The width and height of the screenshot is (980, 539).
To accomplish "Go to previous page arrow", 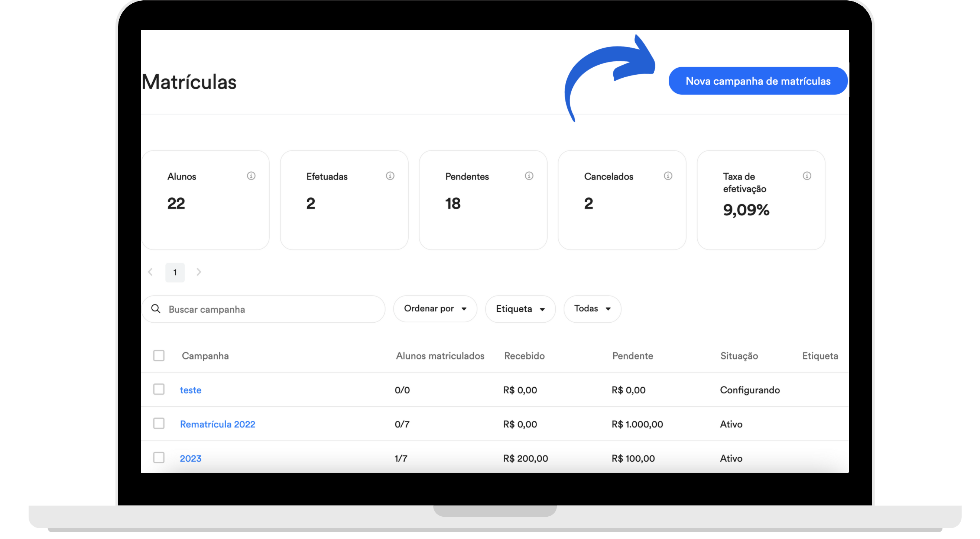I will pyautogui.click(x=150, y=272).
